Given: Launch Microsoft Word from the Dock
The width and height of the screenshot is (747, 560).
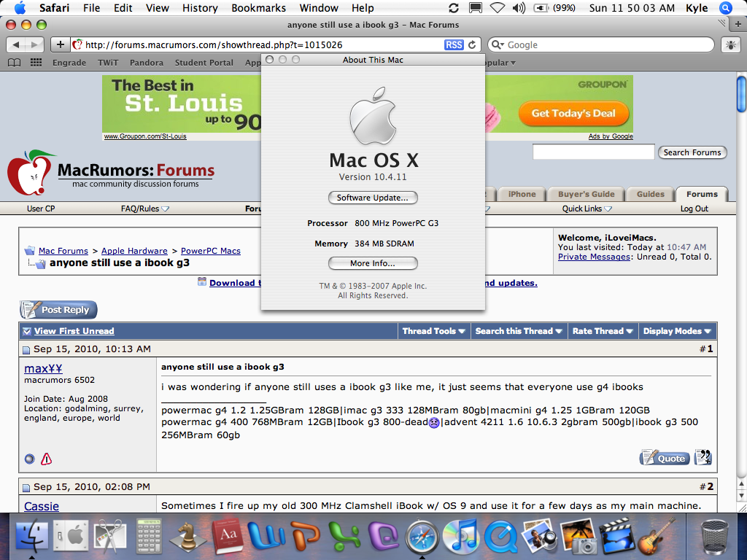Looking at the screenshot, I should 266,537.
